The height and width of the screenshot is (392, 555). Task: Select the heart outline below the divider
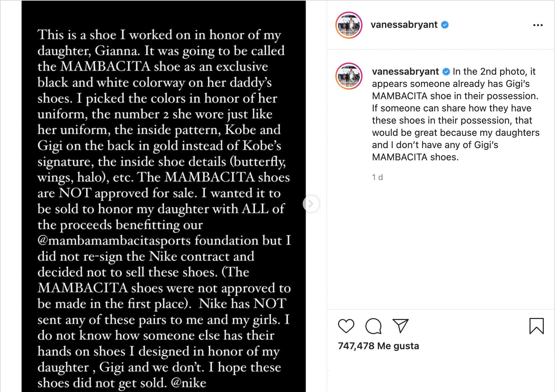[346, 327]
